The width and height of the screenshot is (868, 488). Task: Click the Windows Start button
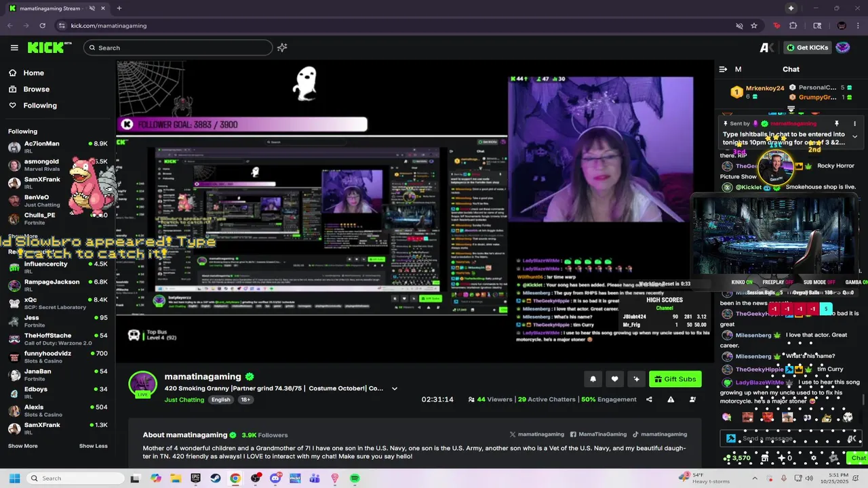click(x=14, y=479)
